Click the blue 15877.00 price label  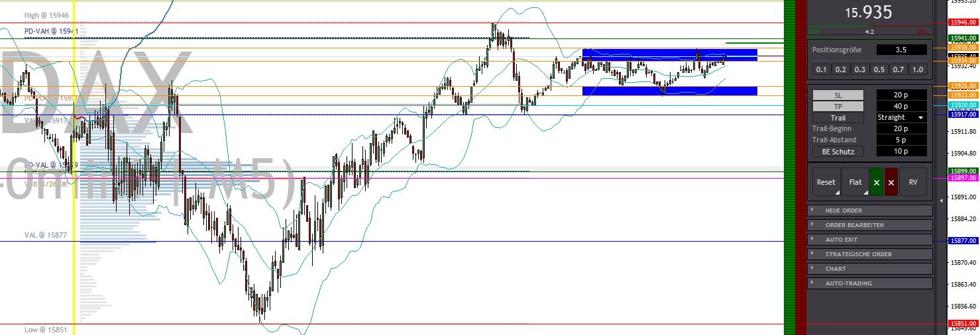(x=963, y=241)
